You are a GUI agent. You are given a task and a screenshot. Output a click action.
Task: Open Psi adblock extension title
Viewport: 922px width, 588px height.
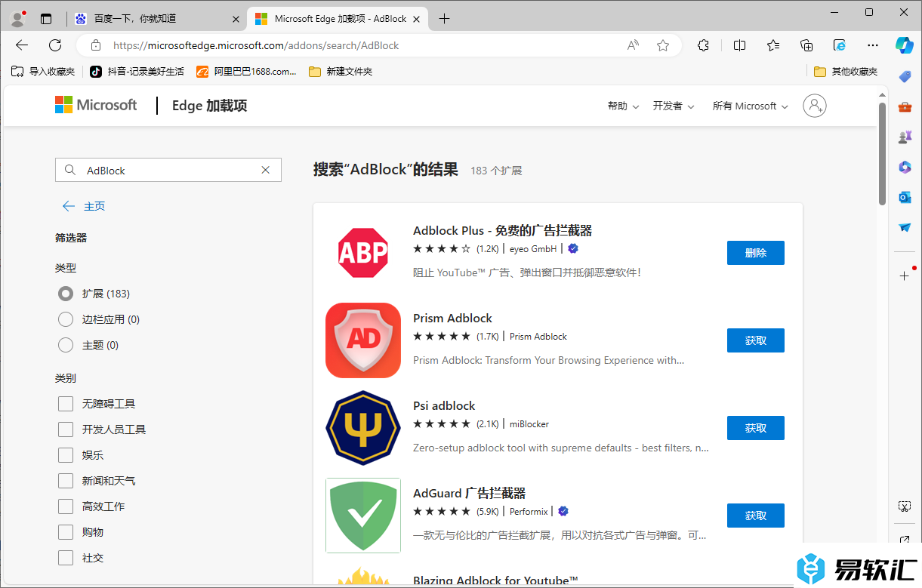(444, 405)
